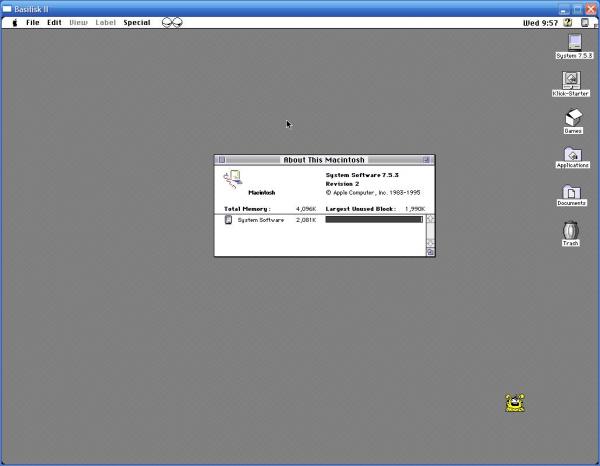Open the Help question mark menu
The image size is (600, 466).
(568, 23)
